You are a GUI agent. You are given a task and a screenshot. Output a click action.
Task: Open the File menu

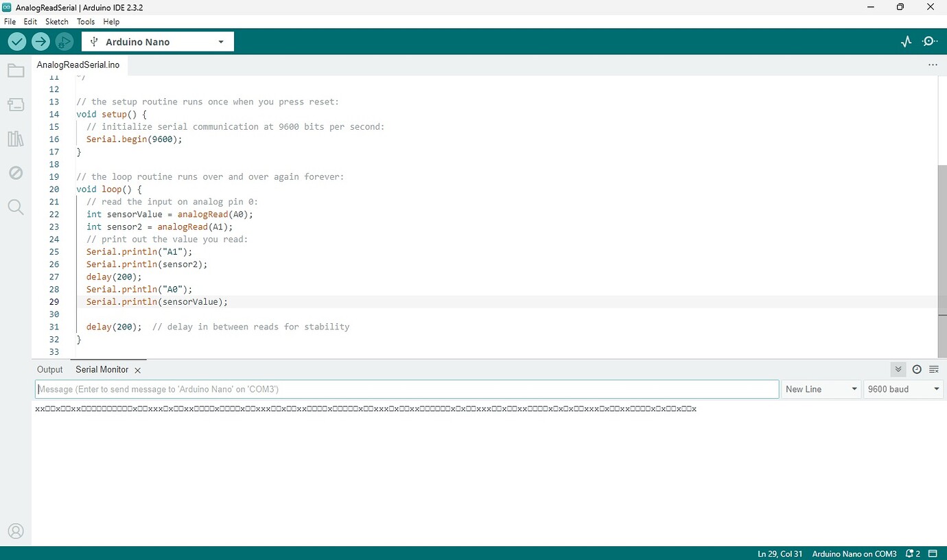[x=10, y=22]
